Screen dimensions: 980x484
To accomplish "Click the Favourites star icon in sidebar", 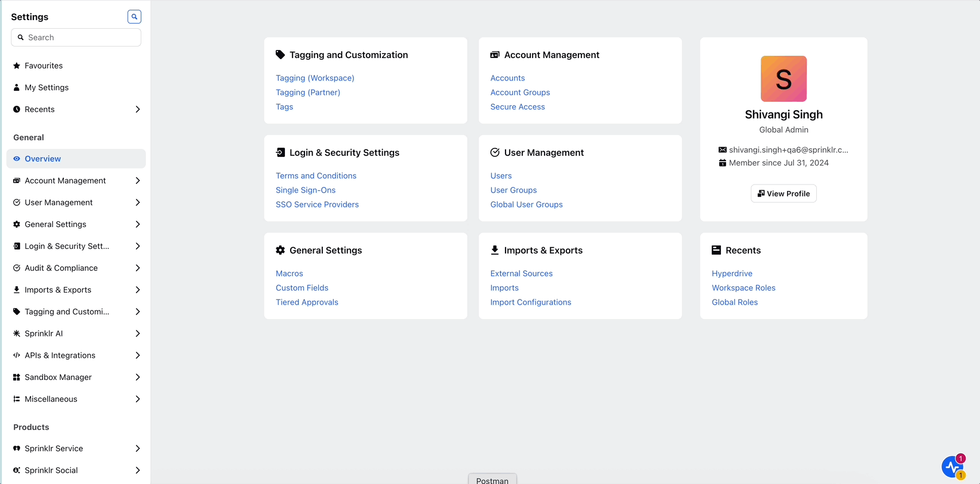I will [x=17, y=66].
